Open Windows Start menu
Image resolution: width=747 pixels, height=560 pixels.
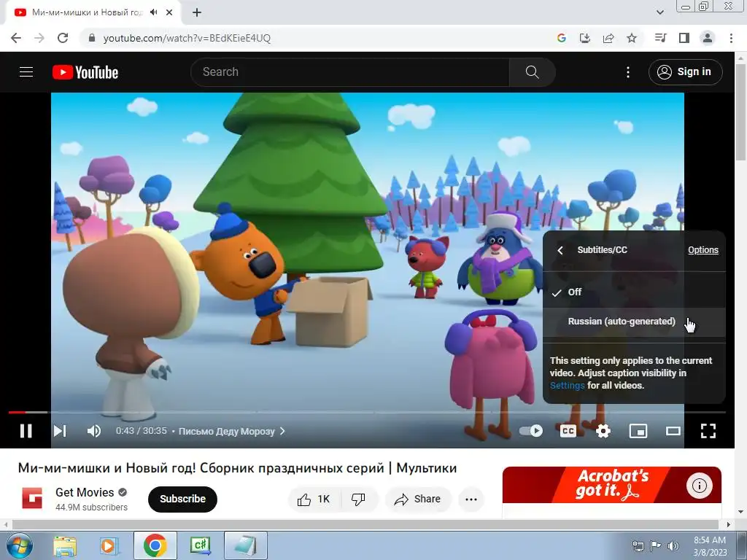(x=19, y=545)
